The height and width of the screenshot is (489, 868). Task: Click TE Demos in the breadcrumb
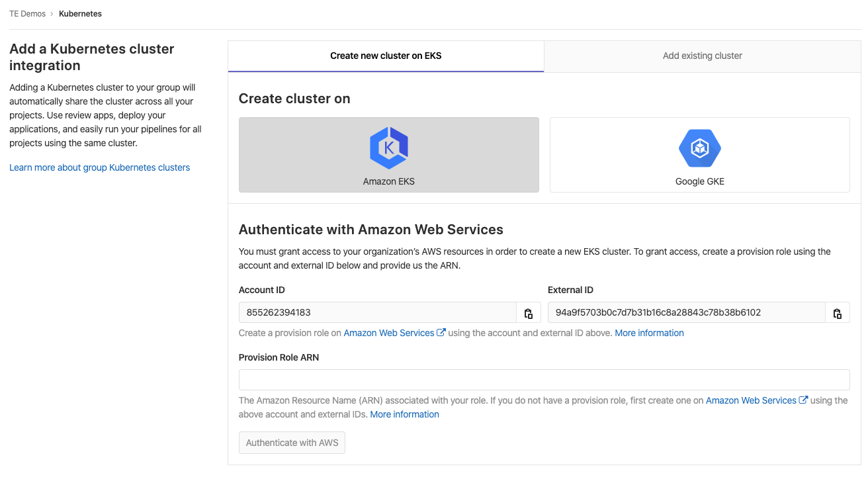(27, 13)
